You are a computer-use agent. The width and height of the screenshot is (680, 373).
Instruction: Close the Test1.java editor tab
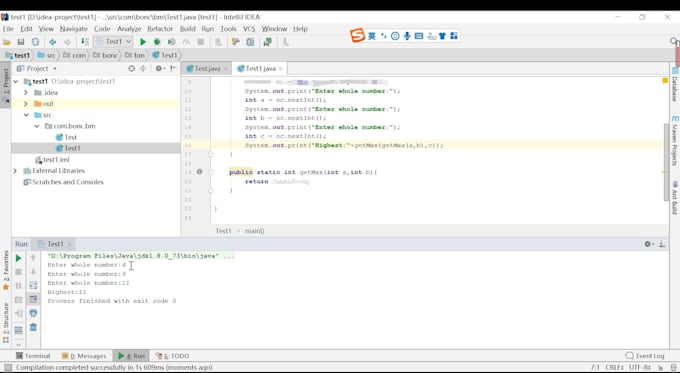(x=281, y=69)
